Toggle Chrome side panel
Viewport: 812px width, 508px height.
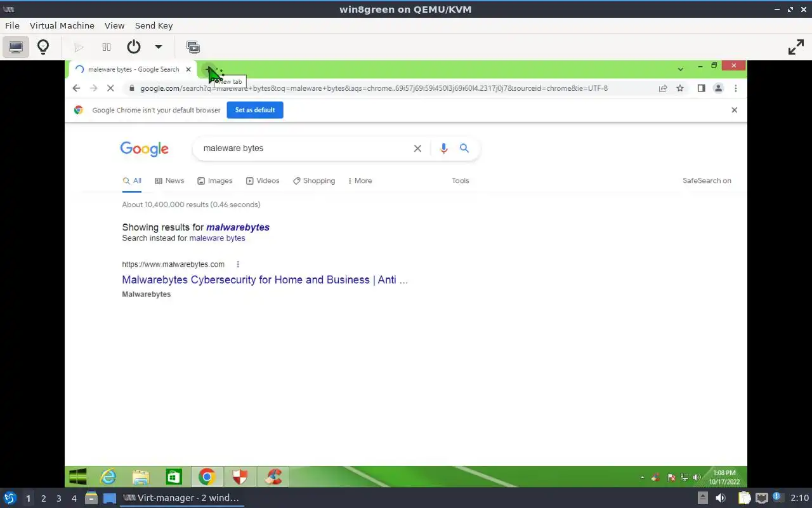[701, 88]
